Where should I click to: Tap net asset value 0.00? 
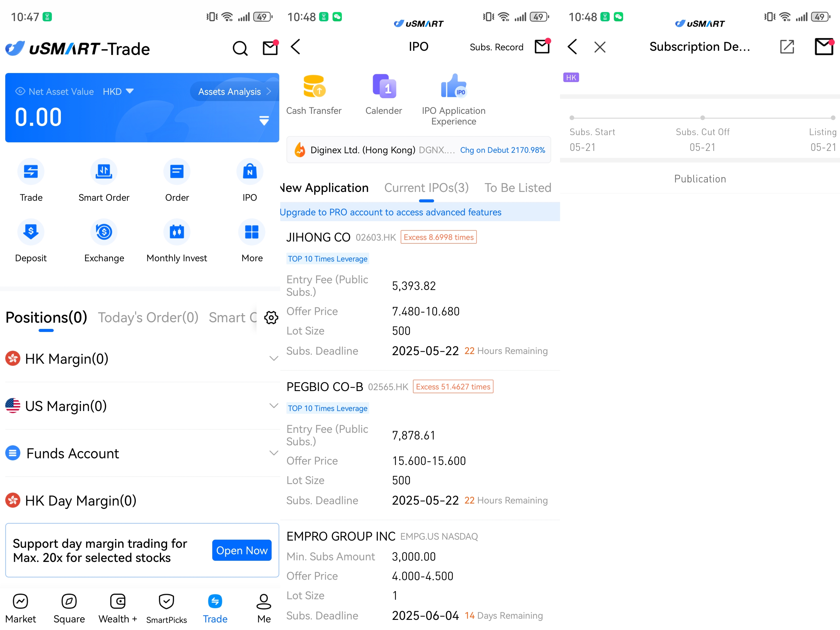(38, 117)
